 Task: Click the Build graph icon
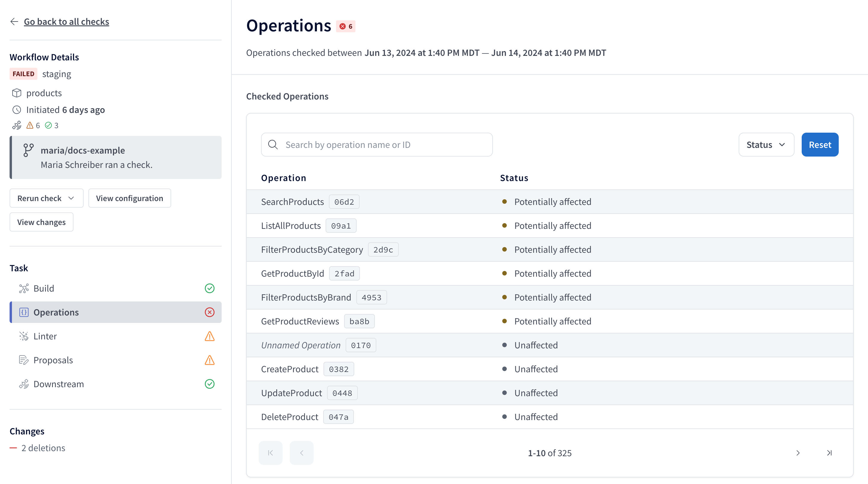(24, 289)
